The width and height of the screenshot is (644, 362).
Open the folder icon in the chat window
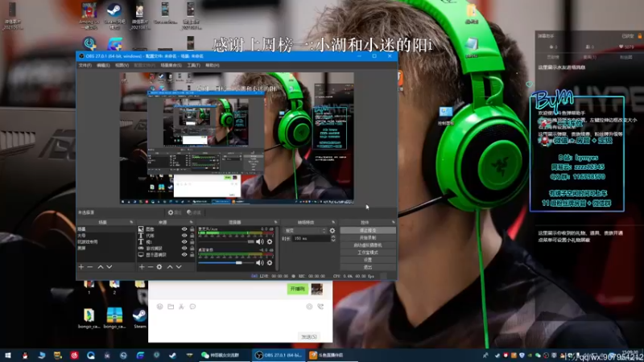point(171,306)
